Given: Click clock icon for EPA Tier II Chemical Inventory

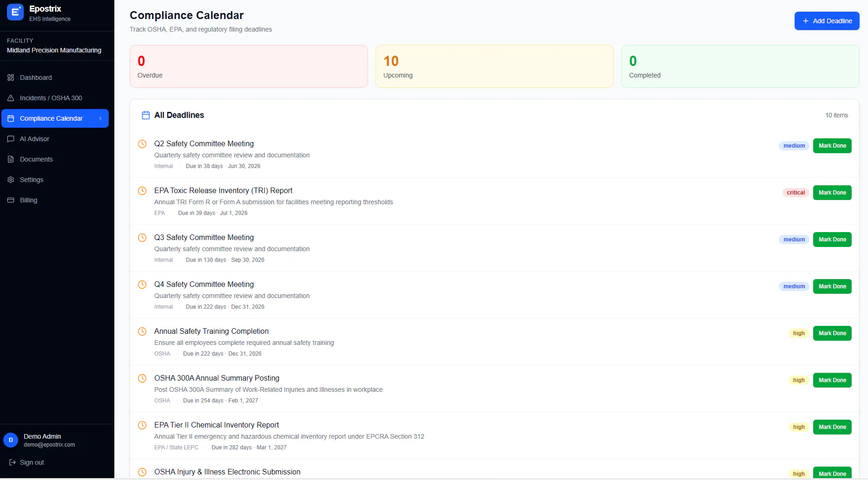Looking at the screenshot, I should pos(143,425).
